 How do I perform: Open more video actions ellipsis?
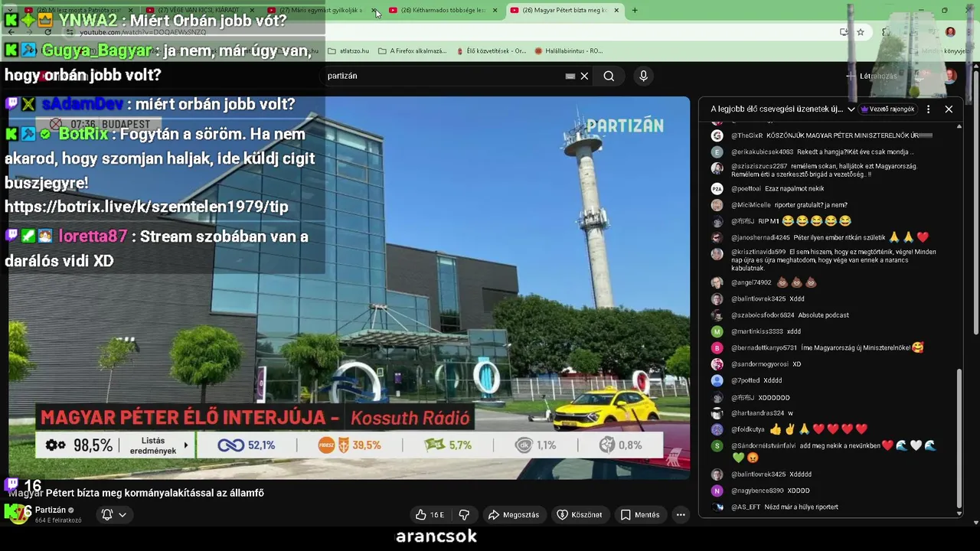pyautogui.click(x=681, y=515)
